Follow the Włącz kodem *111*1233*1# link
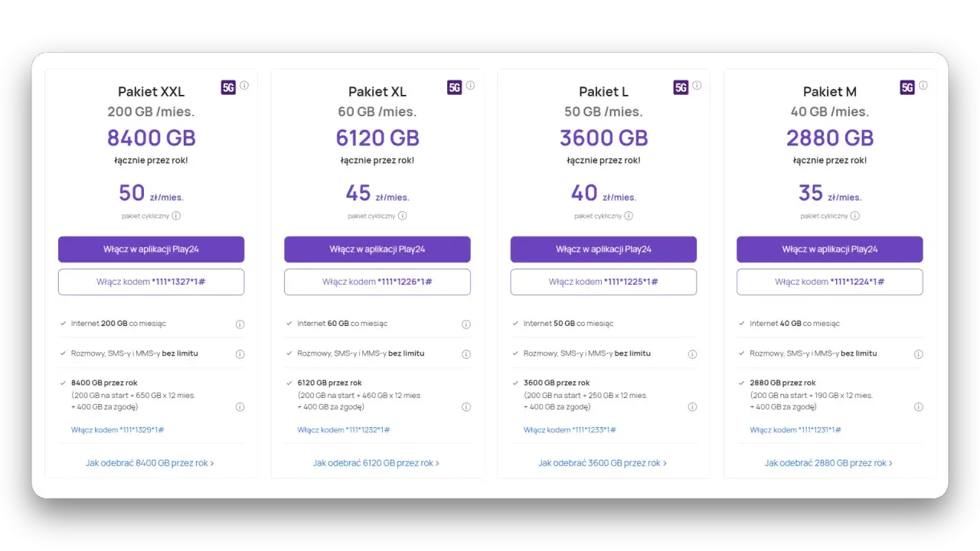This screenshot has width=980, height=551. (570, 430)
